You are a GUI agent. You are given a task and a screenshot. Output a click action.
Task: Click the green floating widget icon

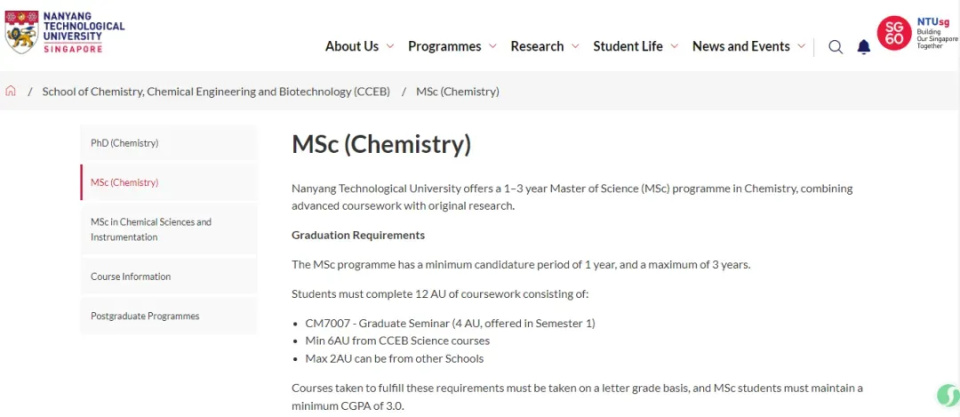pyautogui.click(x=946, y=396)
